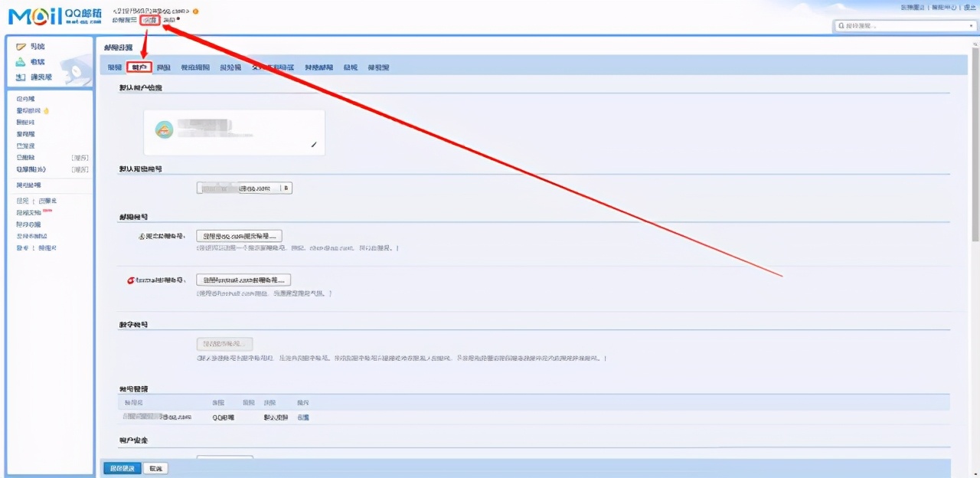
Task: Click the skin (换肤) link in header
Action: pos(169,20)
